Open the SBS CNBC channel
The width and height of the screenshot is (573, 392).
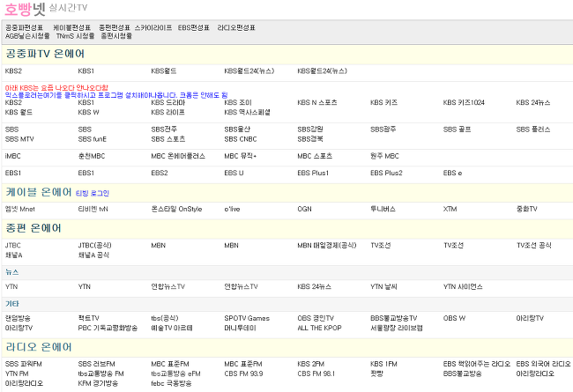[x=241, y=139]
